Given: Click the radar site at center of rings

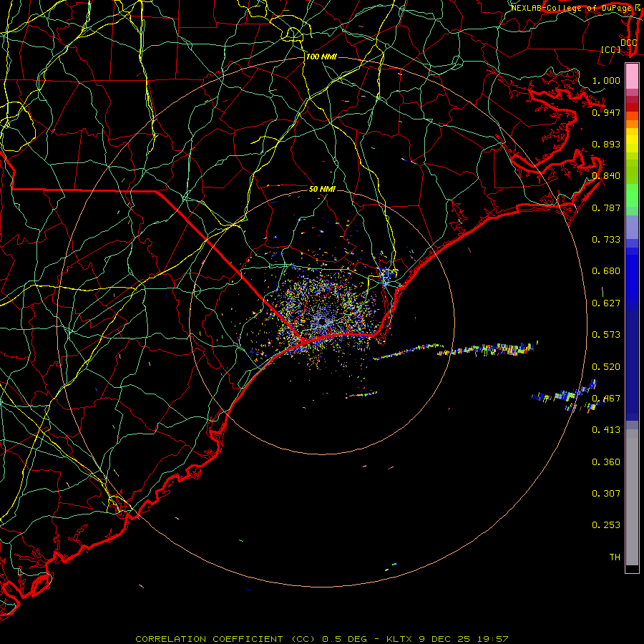Looking at the screenshot, I should [x=322, y=321].
